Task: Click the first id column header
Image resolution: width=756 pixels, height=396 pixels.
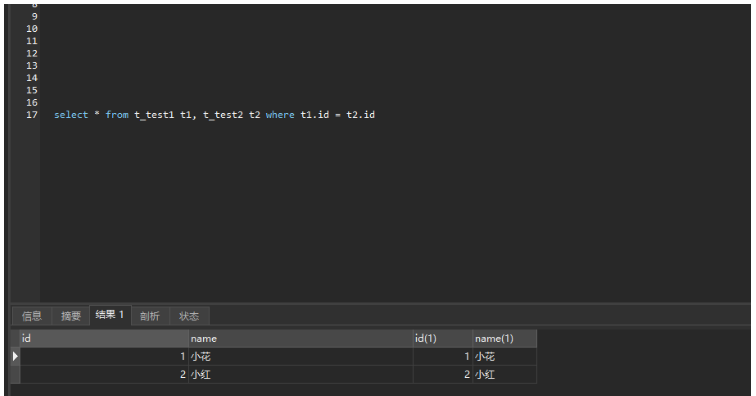Action: coord(104,339)
